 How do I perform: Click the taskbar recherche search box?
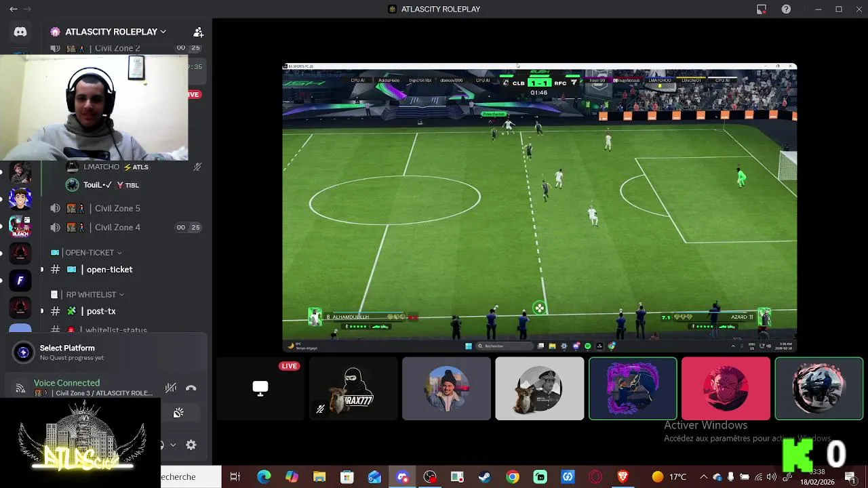191,476
